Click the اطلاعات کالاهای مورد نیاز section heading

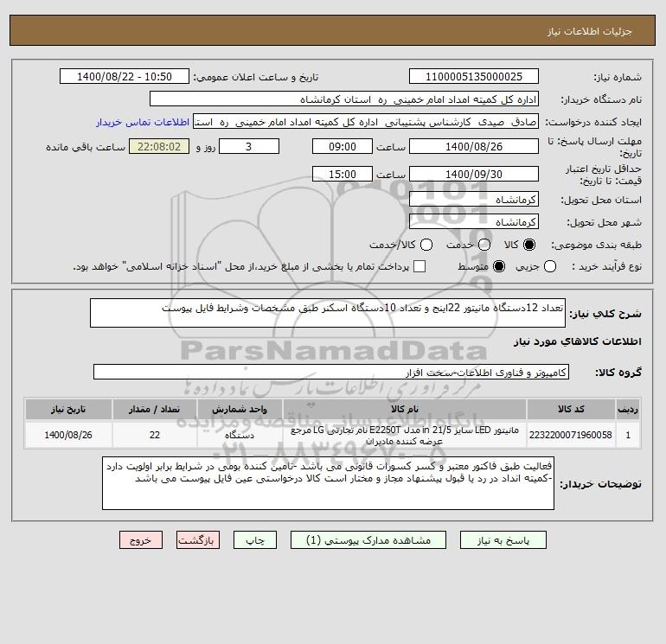click(578, 341)
